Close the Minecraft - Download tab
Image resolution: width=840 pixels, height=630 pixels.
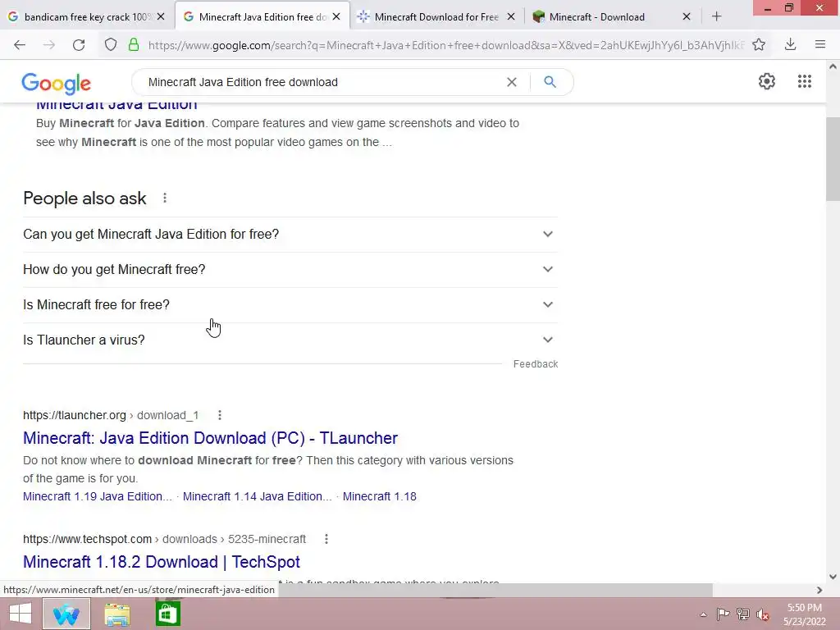click(x=687, y=16)
